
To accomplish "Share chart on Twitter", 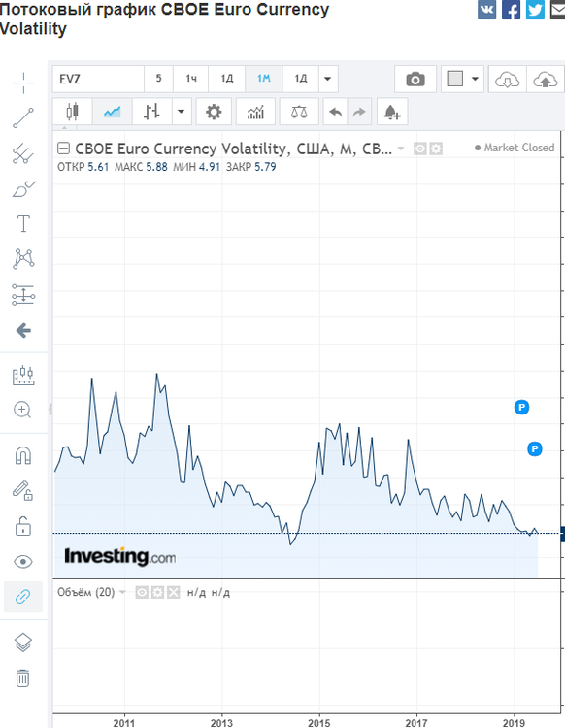I will 535,10.
